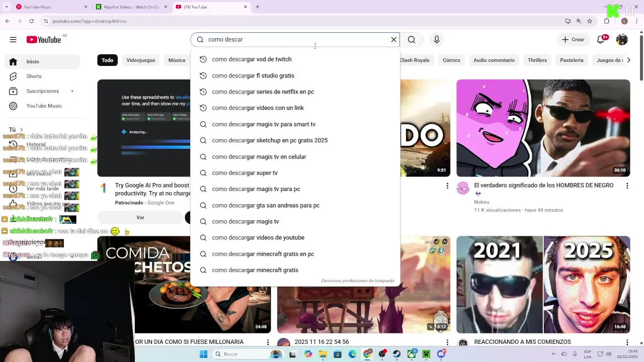Click the Ver button on the Google ad
This screenshot has width=644, height=362.
pos(140,218)
